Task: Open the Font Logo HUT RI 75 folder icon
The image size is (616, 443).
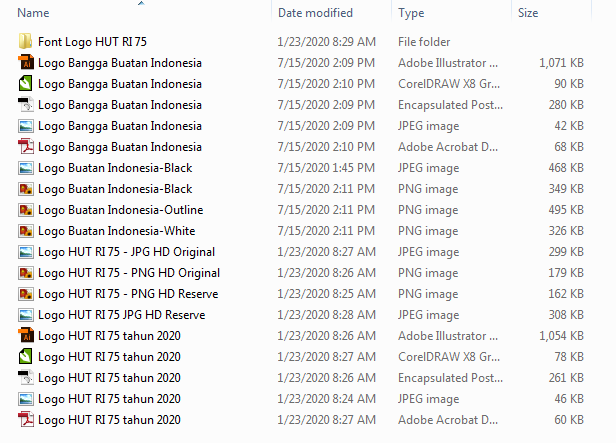Action: click(x=26, y=42)
